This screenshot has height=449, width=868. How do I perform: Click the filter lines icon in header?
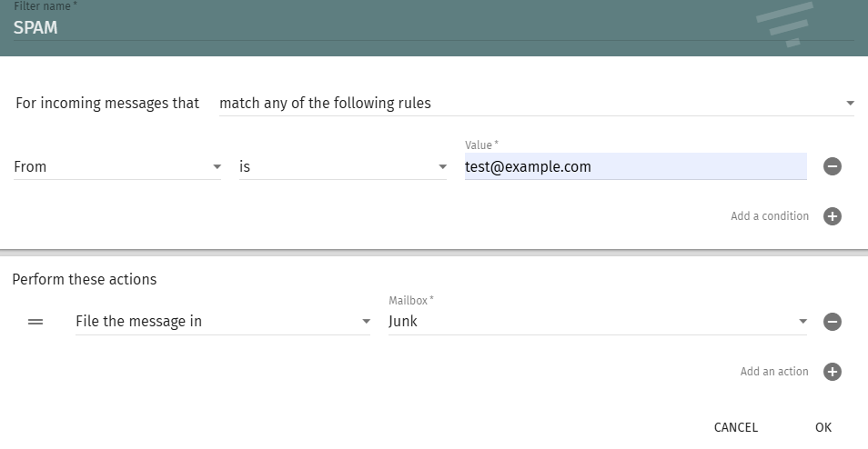point(784,24)
